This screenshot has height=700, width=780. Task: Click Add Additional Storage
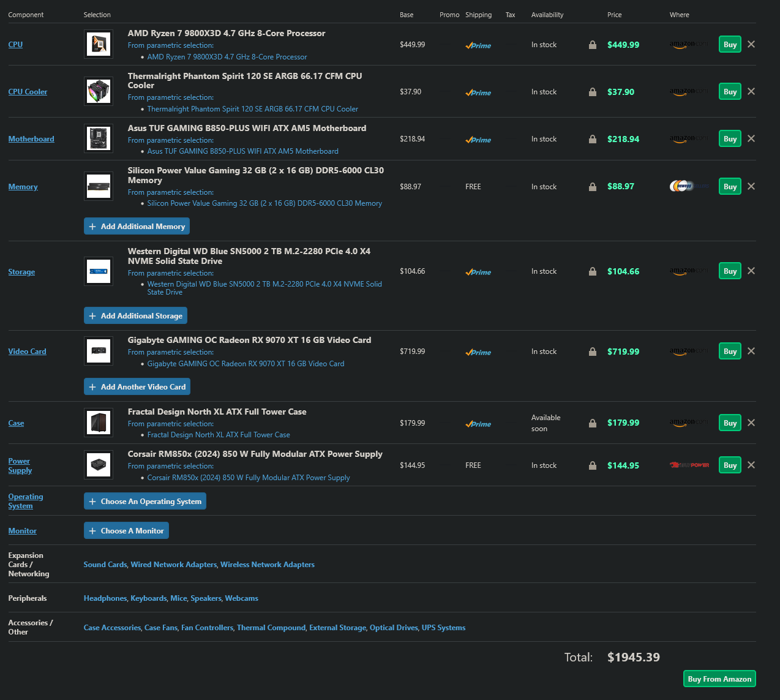pos(135,315)
